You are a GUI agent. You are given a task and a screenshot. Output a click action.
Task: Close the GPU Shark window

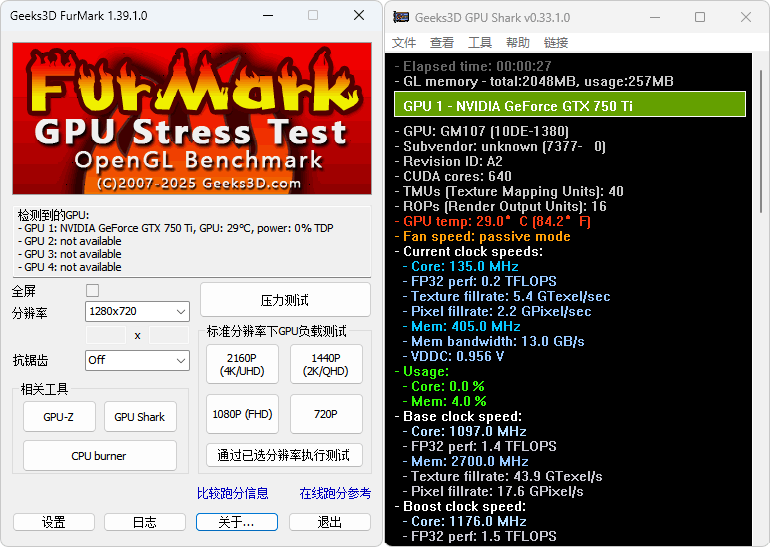[745, 17]
